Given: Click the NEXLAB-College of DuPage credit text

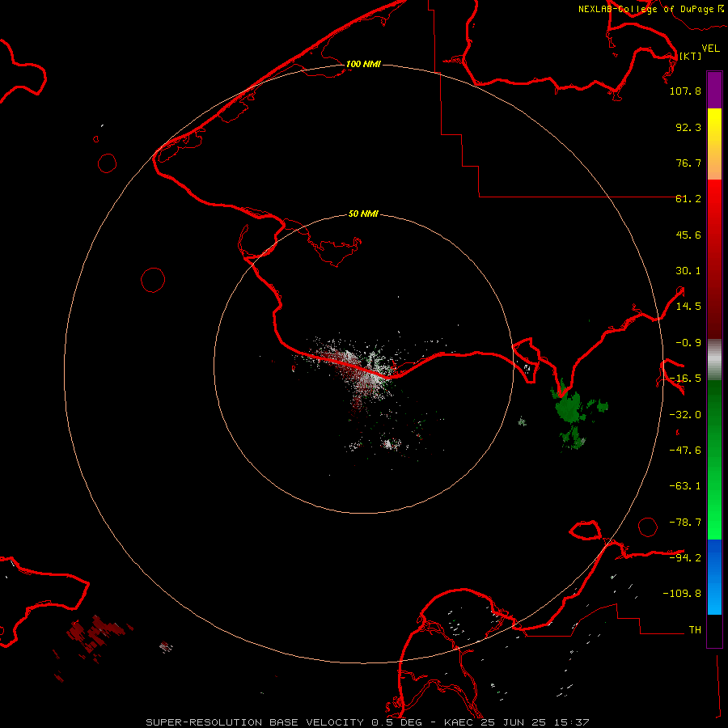Looking at the screenshot, I should (651, 9).
